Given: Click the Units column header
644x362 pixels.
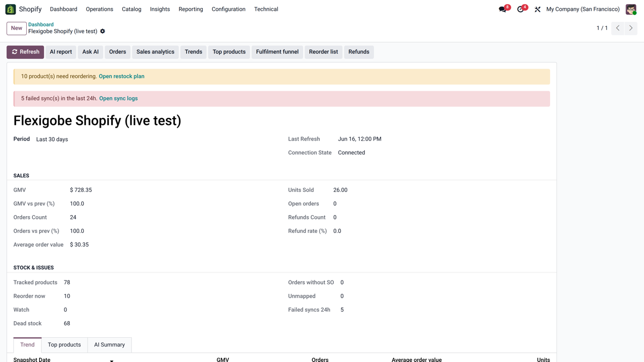Looking at the screenshot, I should click(x=543, y=359).
